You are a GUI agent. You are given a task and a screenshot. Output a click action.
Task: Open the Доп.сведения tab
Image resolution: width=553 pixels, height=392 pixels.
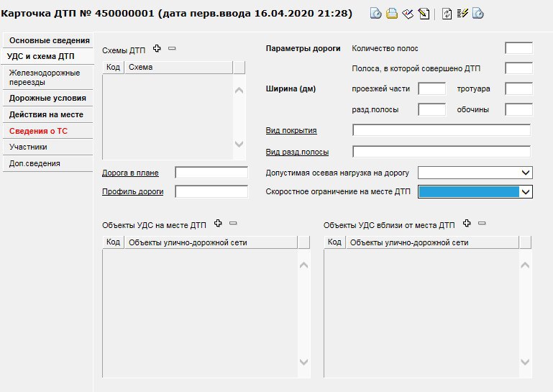point(47,163)
